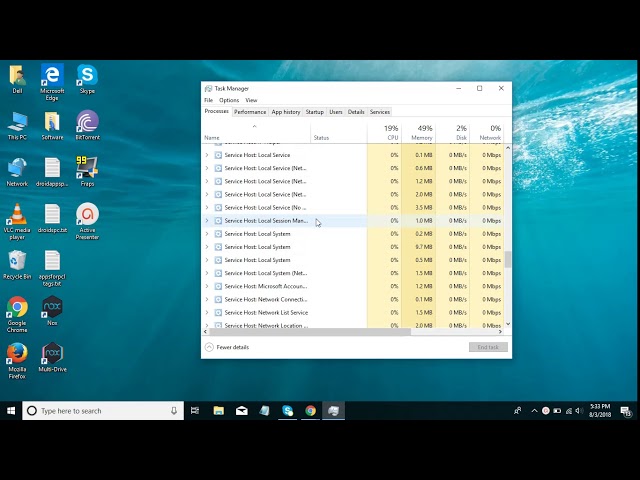Launch BitTorrent desktop shortcut
The width and height of the screenshot is (640, 480).
coord(87,125)
